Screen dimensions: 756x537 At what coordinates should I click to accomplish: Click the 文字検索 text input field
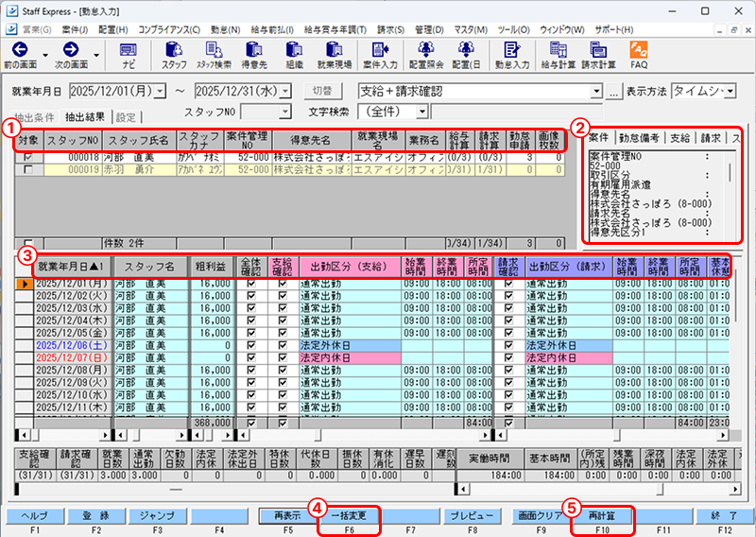click(516, 112)
